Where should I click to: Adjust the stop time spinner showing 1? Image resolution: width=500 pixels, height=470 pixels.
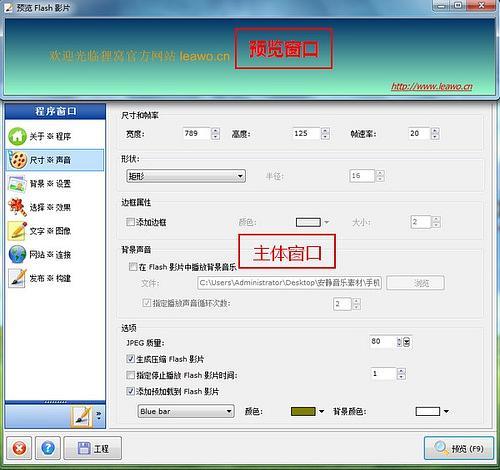[402, 374]
